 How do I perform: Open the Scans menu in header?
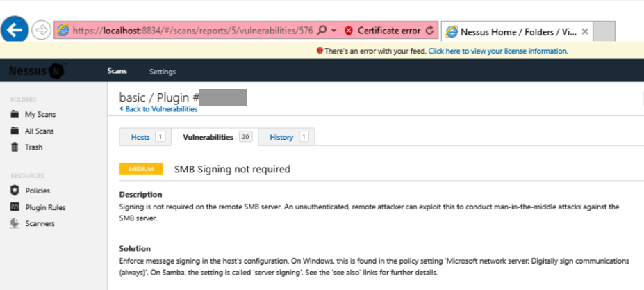(117, 72)
